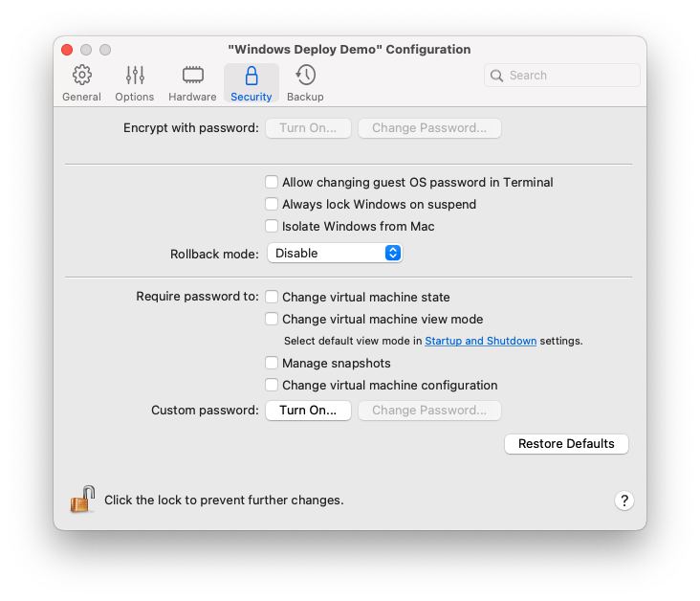Open the Options sliders icon
The image size is (700, 601).
135,76
